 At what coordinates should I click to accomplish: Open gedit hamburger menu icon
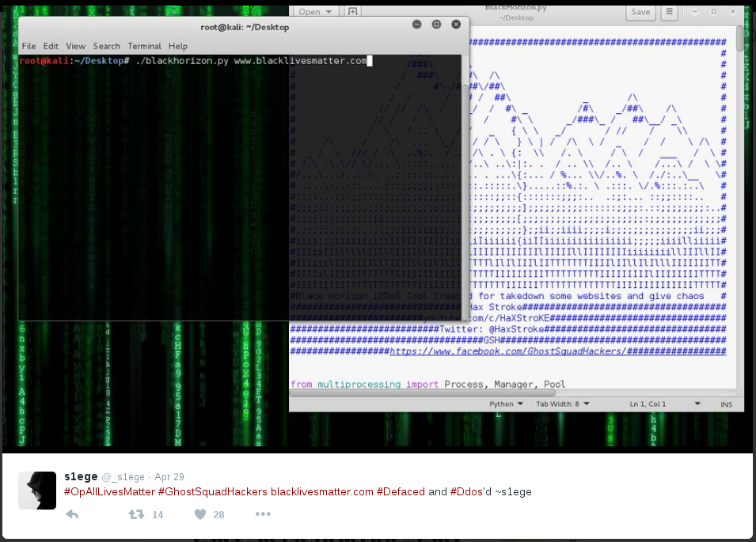(x=669, y=12)
